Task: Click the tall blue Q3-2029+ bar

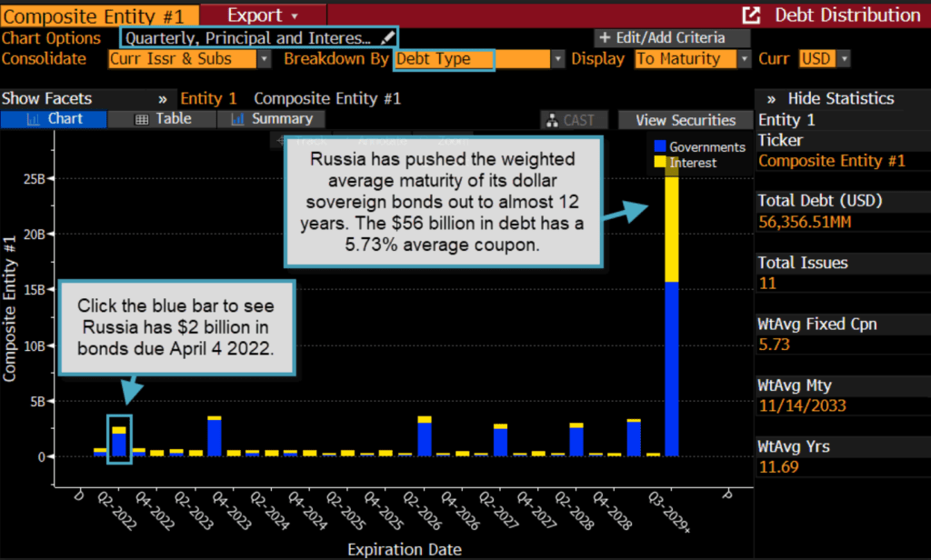Action: [672, 368]
